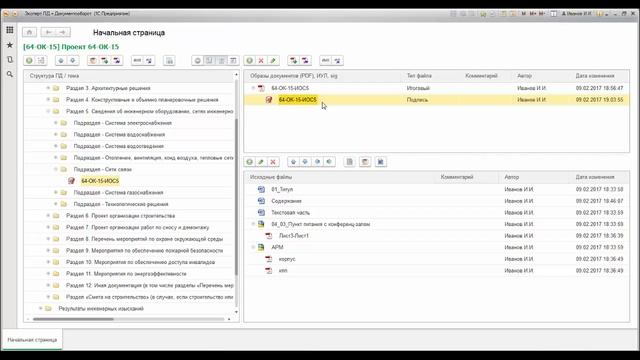Click the blue icon ending the source files toolbar
The height and width of the screenshot is (360, 640).
tap(380, 162)
